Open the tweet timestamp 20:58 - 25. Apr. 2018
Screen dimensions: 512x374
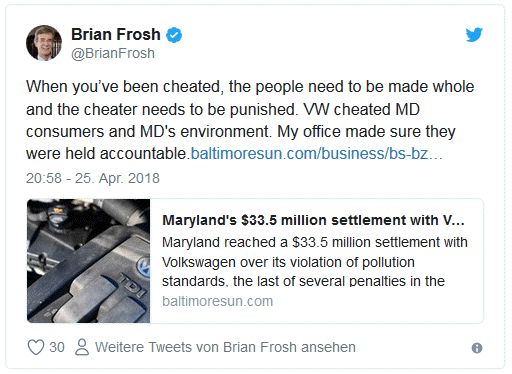pos(93,178)
